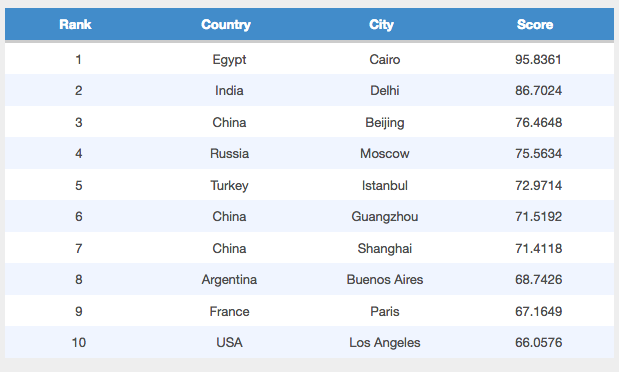Click the Moscow city cell

point(385,153)
